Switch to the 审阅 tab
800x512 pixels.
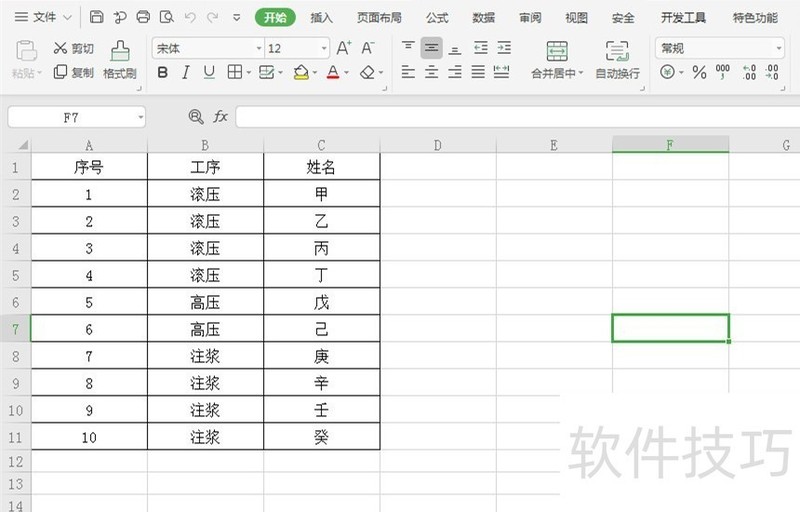click(530, 18)
